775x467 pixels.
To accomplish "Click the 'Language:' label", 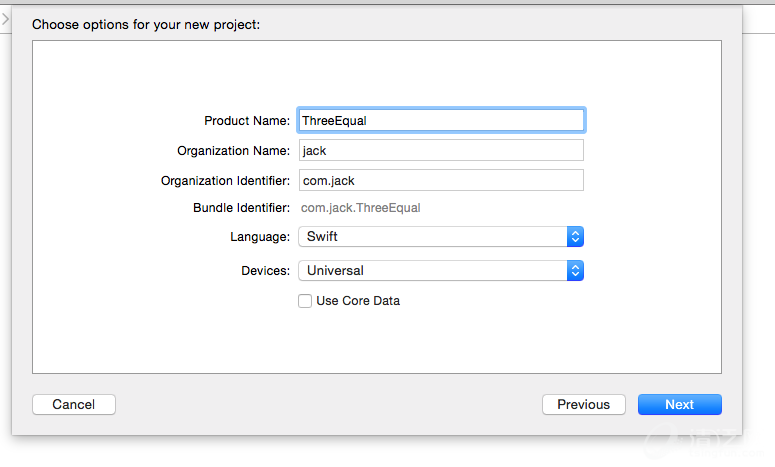I will pos(260,237).
